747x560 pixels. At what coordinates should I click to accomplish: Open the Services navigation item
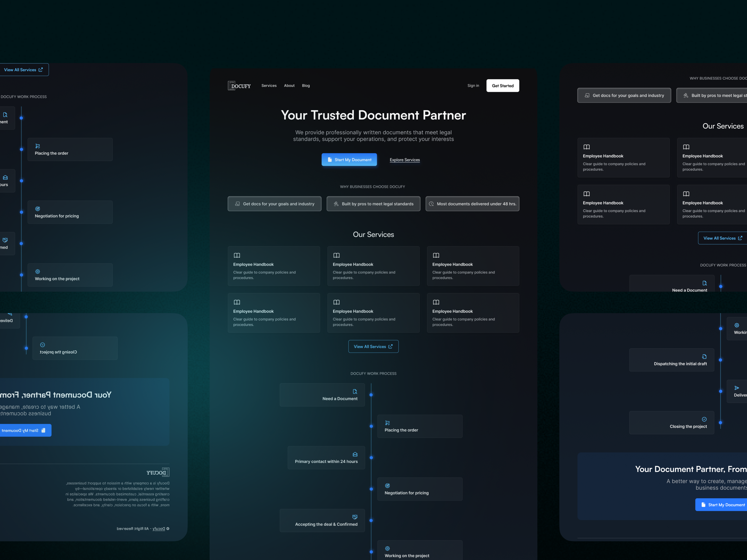pyautogui.click(x=269, y=85)
